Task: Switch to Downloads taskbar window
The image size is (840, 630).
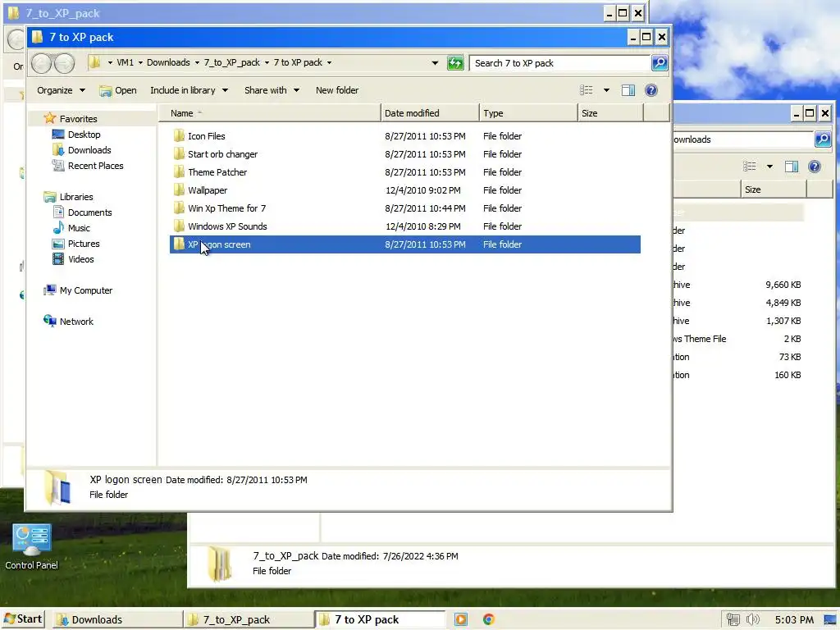Action: point(118,619)
